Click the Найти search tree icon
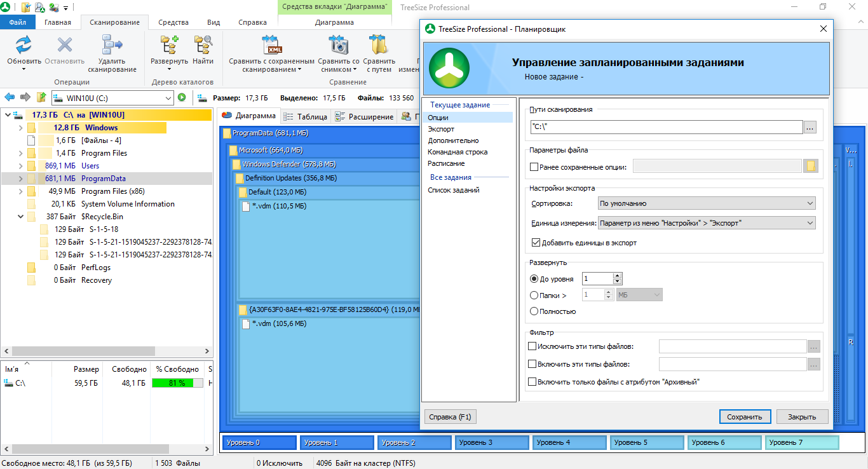868x469 pixels. pyautogui.click(x=203, y=44)
